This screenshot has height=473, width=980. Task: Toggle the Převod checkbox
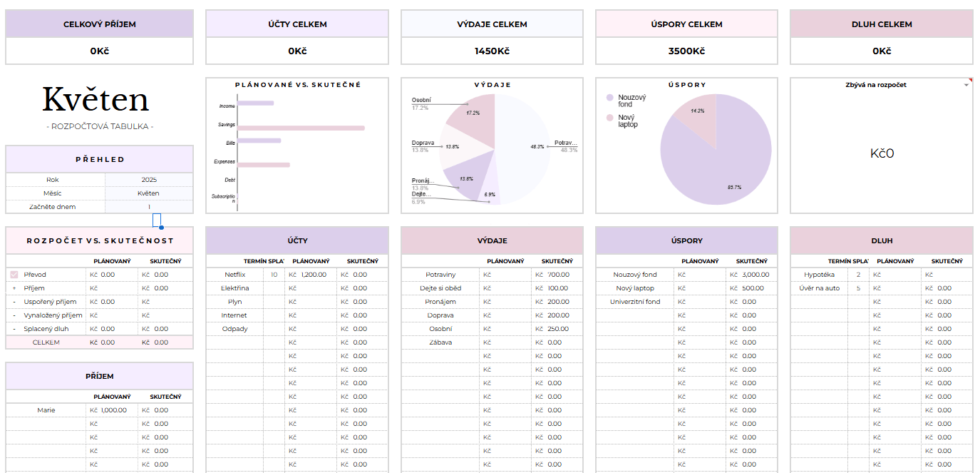click(14, 275)
